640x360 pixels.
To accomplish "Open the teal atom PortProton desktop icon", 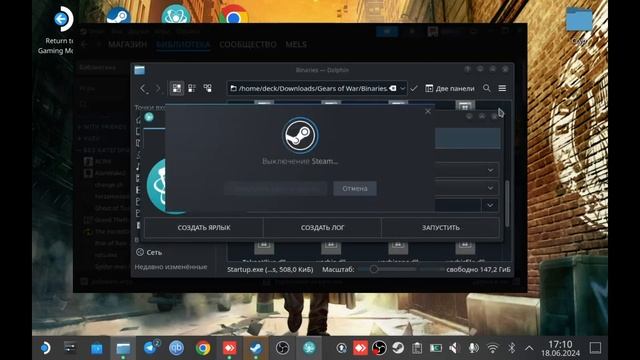I will [176, 14].
